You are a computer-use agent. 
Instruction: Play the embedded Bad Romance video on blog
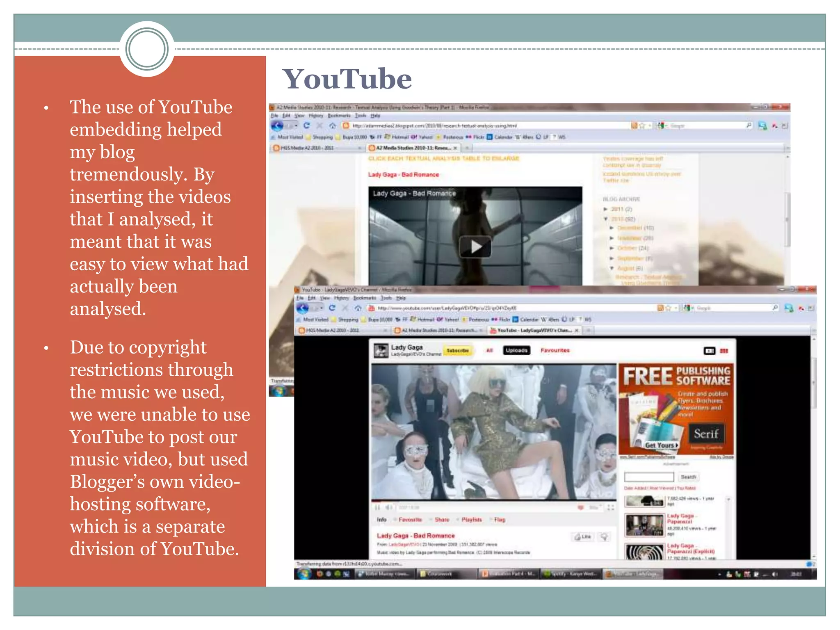coord(475,247)
